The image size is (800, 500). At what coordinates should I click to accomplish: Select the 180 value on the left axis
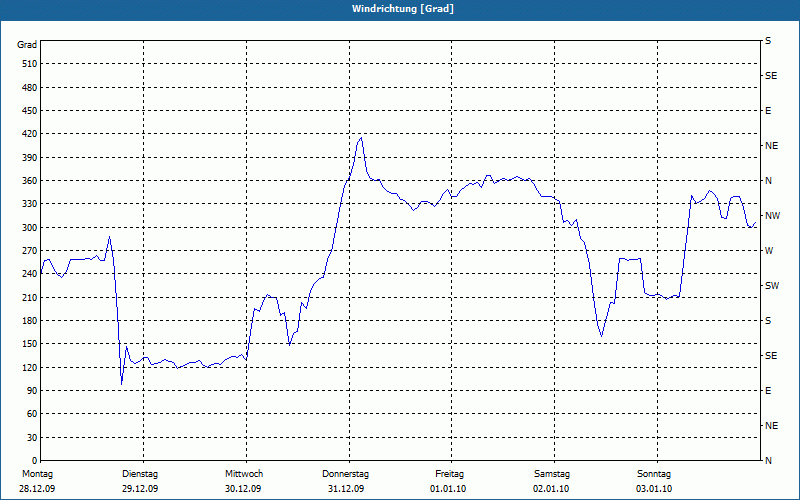[x=29, y=321]
